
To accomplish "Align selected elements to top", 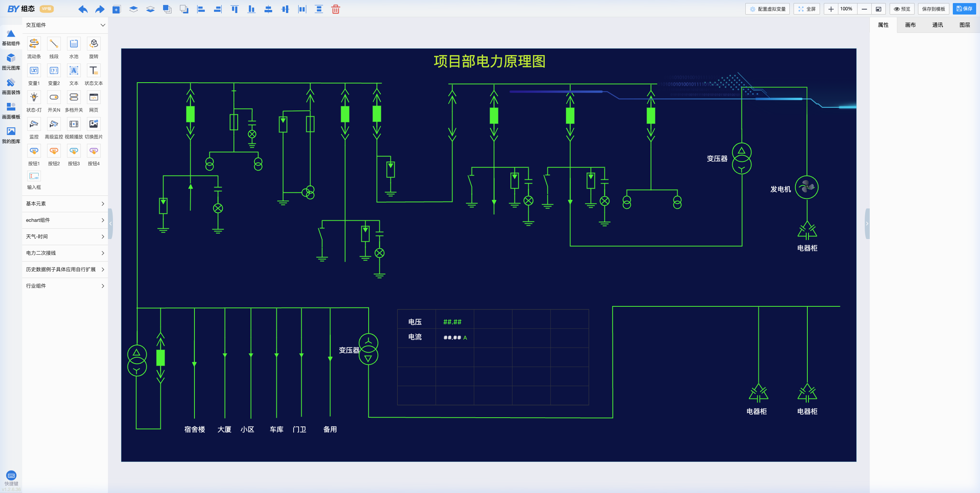I will [x=234, y=9].
